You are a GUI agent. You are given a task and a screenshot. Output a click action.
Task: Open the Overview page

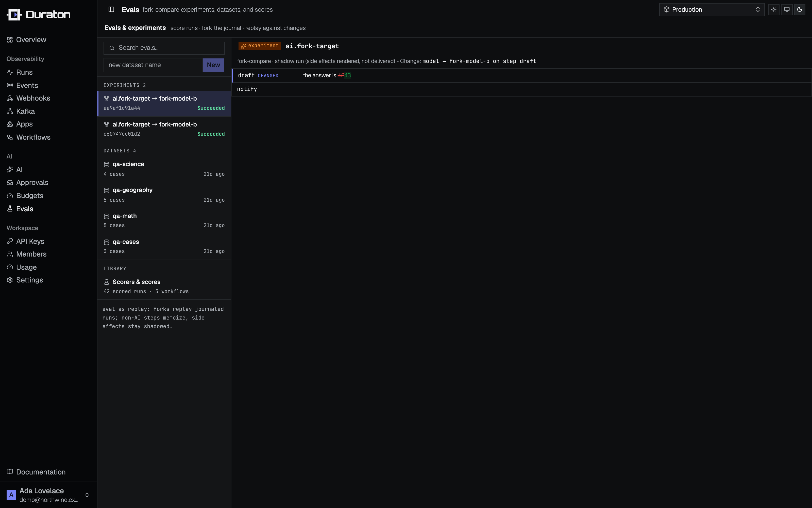tap(31, 40)
